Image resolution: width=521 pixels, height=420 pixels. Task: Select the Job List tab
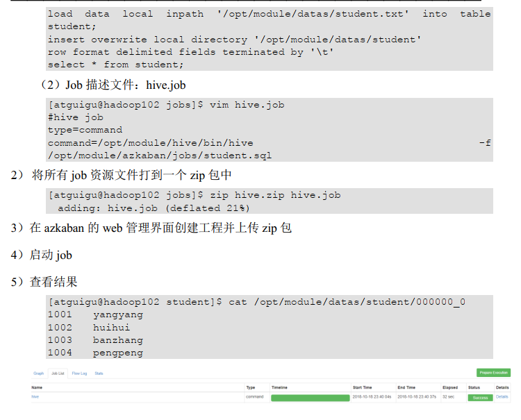pos(58,373)
